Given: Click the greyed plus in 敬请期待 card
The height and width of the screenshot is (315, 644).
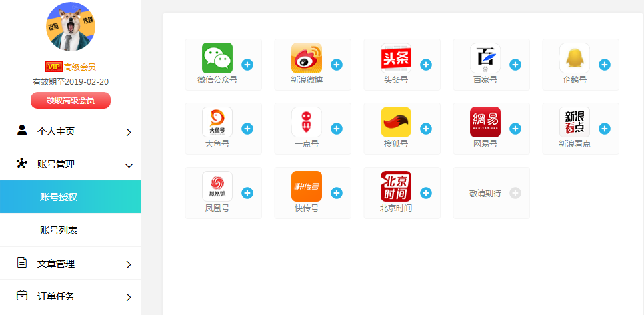Looking at the screenshot, I should click(x=515, y=193).
